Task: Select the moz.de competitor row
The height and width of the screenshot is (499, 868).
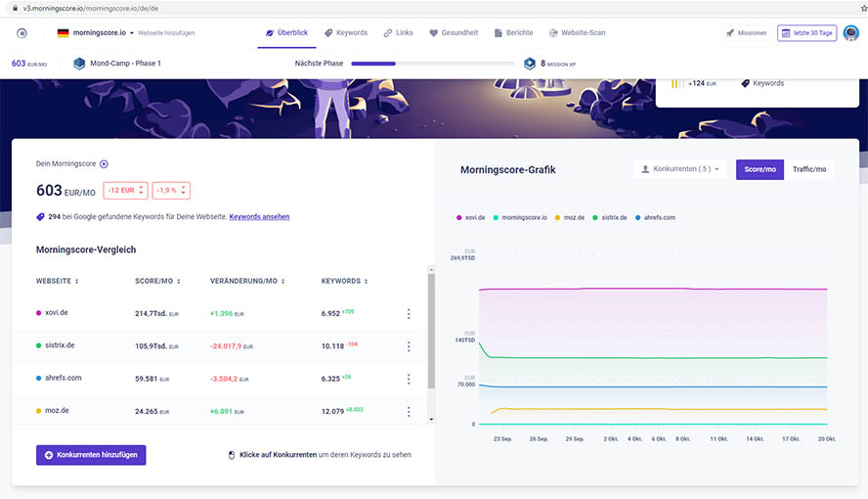Action: 220,410
